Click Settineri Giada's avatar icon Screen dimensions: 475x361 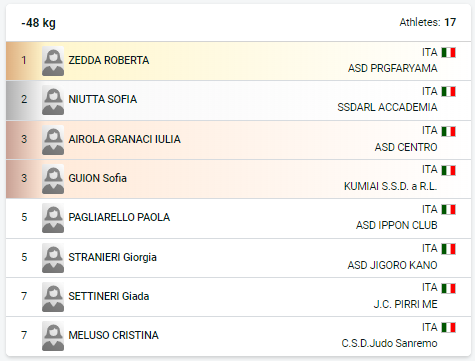coord(53,297)
